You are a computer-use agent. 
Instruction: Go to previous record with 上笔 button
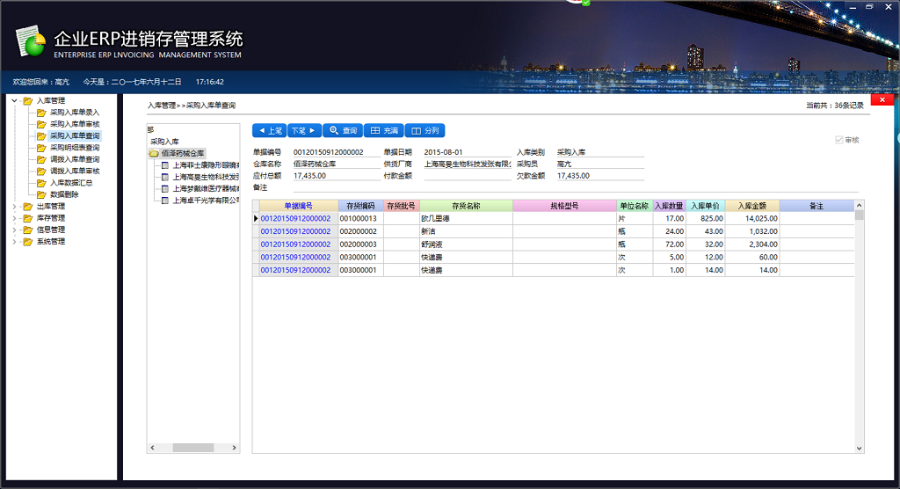(269, 131)
